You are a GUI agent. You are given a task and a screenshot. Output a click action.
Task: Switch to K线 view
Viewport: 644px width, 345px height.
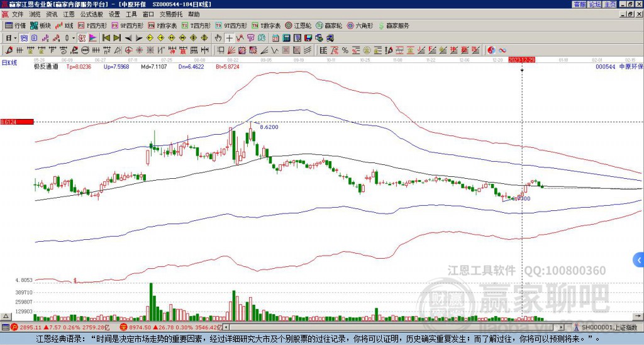tap(64, 25)
